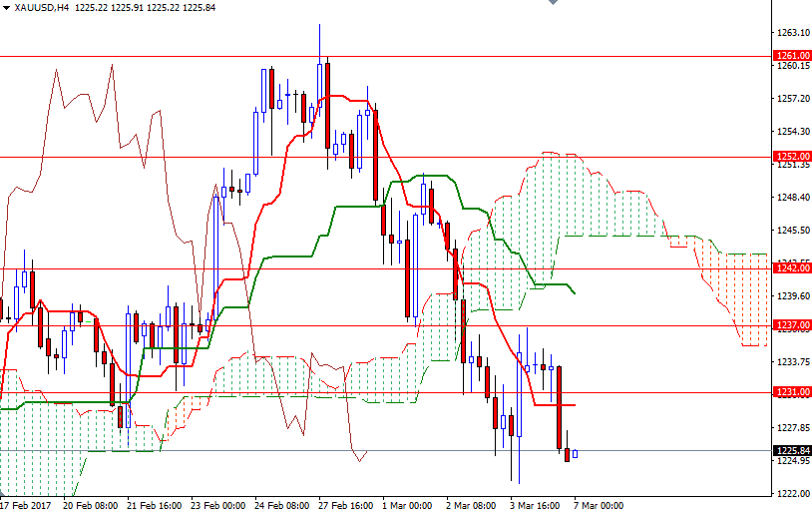
Task: Click the 1233.75 price scale value
Action: click(x=793, y=361)
